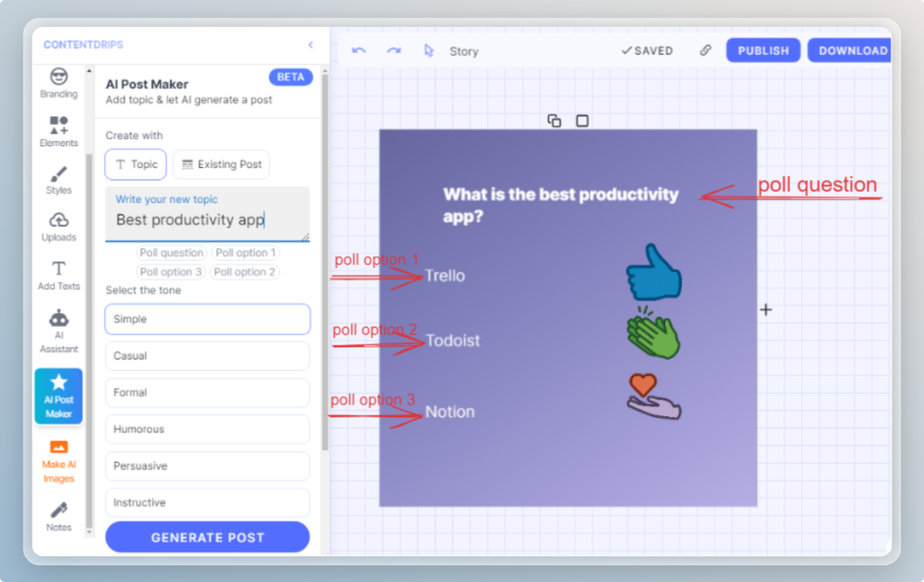Click the undo arrow in toolbar
The height and width of the screenshot is (582, 924).
pyautogui.click(x=359, y=51)
